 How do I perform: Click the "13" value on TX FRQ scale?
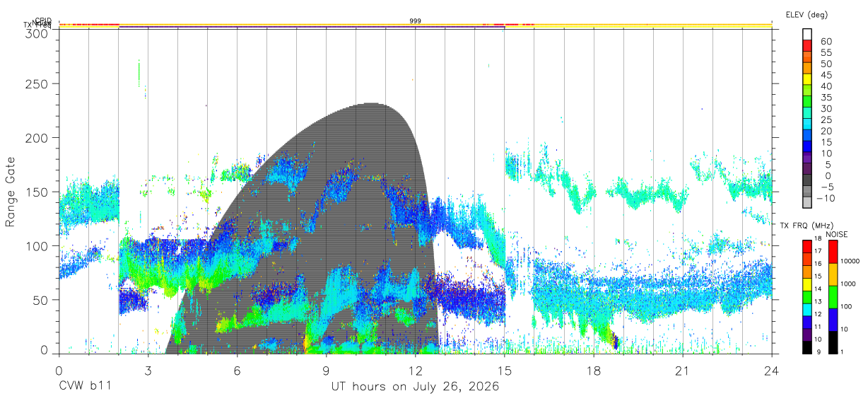[819, 303]
